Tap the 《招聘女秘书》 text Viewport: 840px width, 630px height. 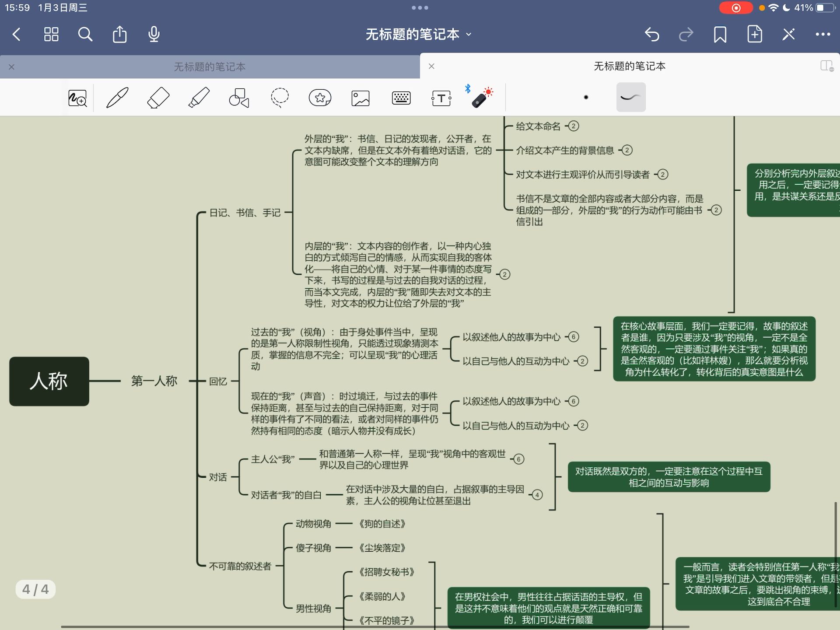coord(387,572)
